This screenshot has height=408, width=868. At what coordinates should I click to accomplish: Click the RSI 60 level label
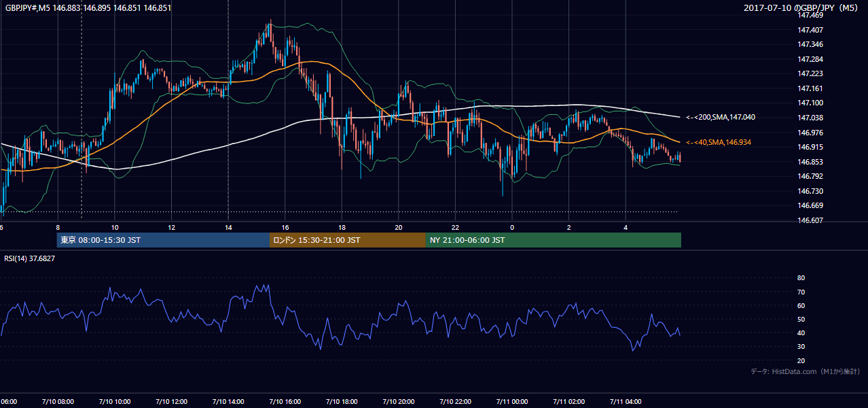[801, 305]
